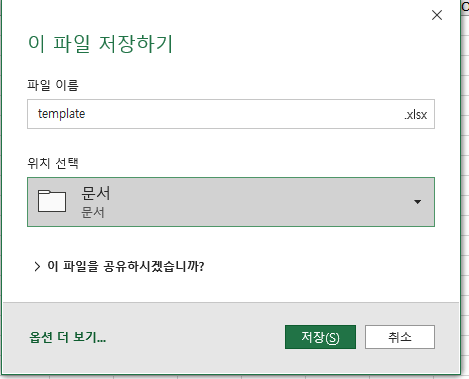This screenshot has width=469, height=379.
Task: Click the smaller 문서 path subtitle
Action: point(93,212)
